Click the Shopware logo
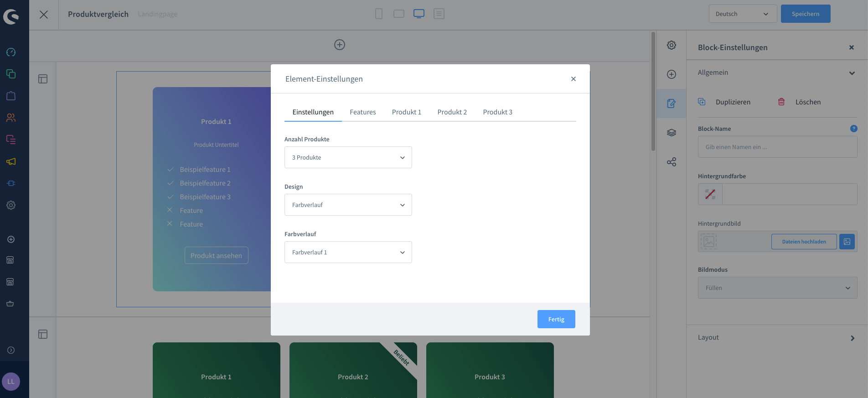 (11, 17)
